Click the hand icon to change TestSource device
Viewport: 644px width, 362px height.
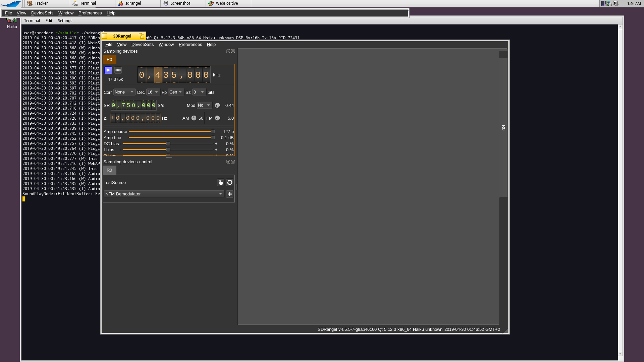click(220, 182)
